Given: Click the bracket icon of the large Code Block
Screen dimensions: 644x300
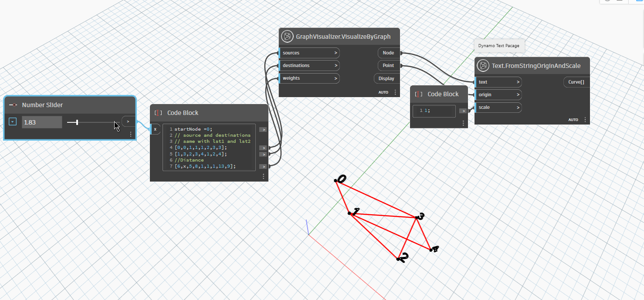Looking at the screenshot, I should point(158,113).
